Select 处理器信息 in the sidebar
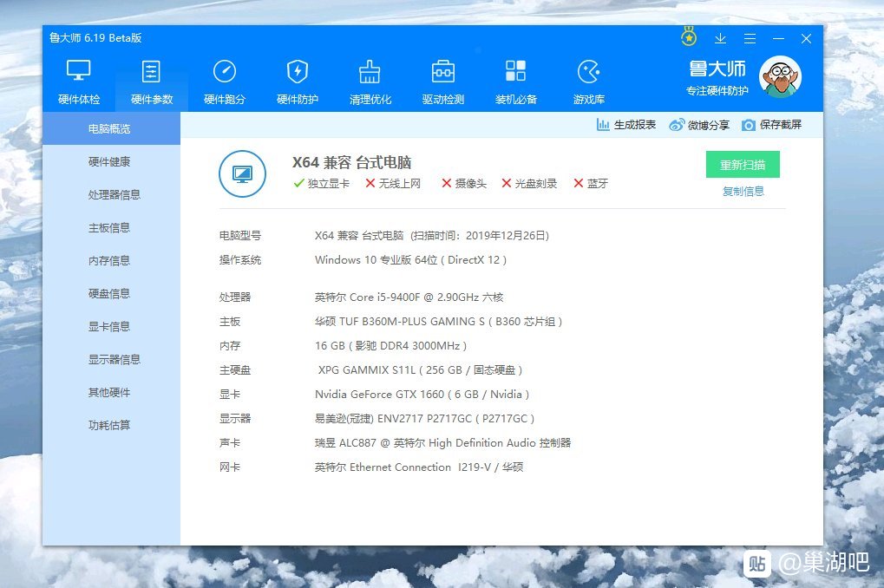Screen dimensions: 884x588 pos(111,194)
